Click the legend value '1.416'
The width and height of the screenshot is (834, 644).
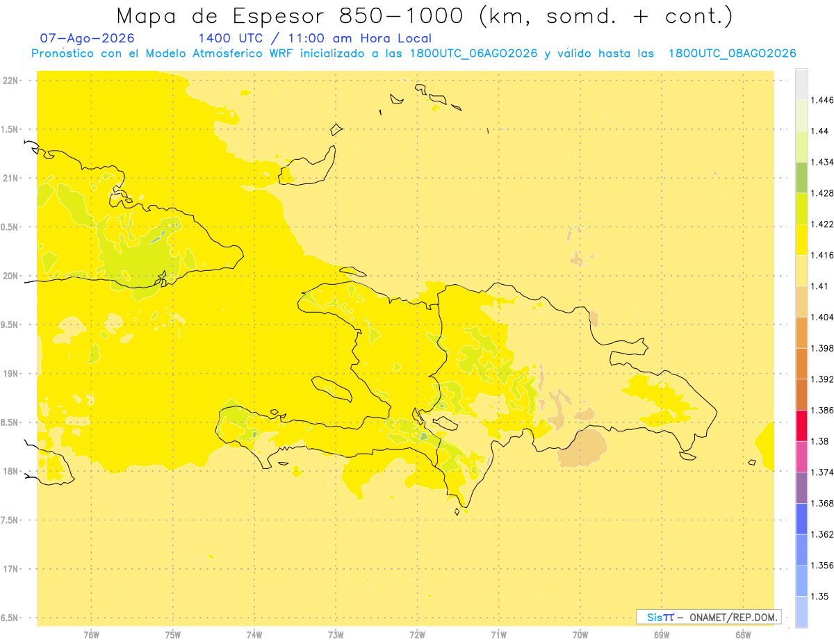[x=823, y=255]
